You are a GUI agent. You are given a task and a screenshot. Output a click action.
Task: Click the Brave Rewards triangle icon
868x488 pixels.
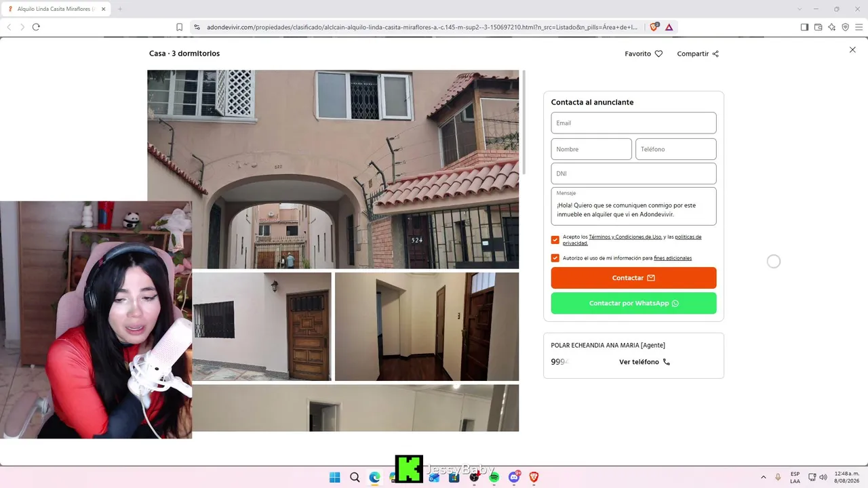click(669, 27)
